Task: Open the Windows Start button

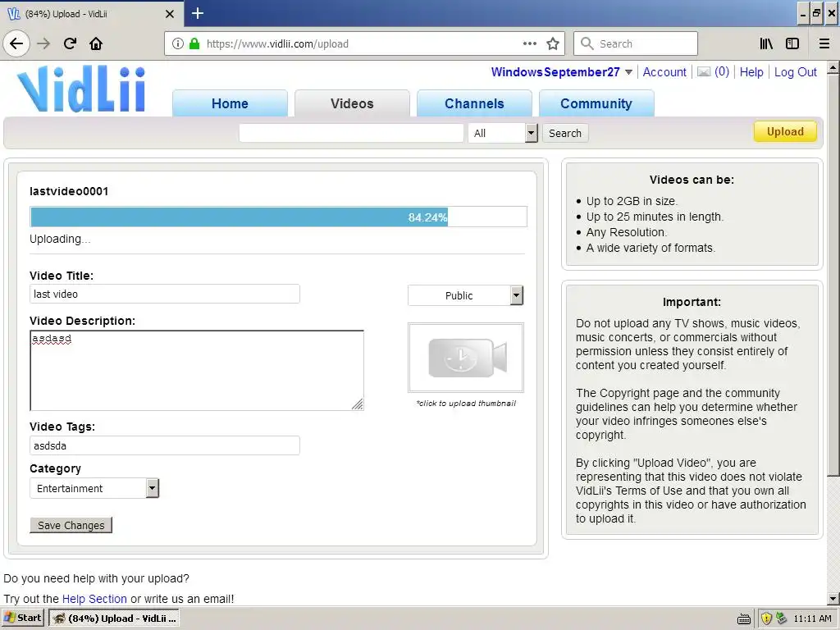Action: point(22,618)
